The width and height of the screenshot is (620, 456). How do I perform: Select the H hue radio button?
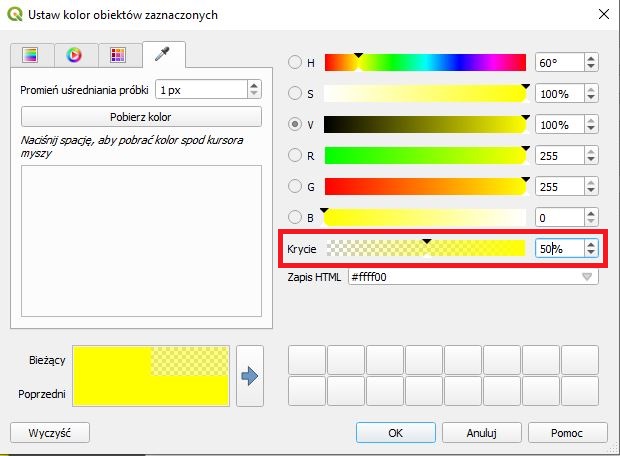[295, 62]
